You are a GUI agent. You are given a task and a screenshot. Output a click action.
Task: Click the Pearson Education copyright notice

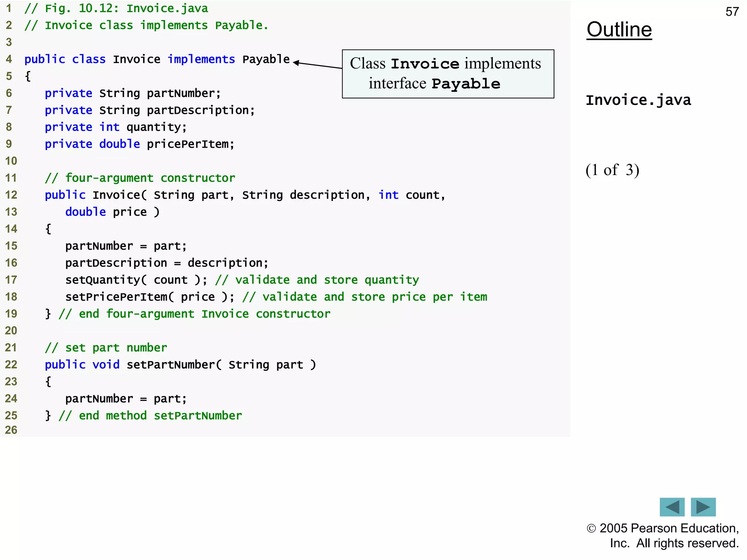pyautogui.click(x=663, y=536)
